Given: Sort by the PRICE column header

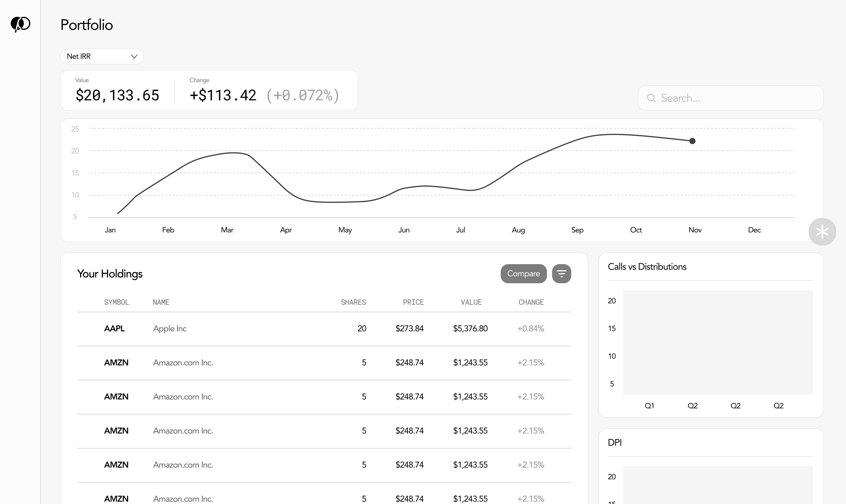Looking at the screenshot, I should pyautogui.click(x=413, y=302).
